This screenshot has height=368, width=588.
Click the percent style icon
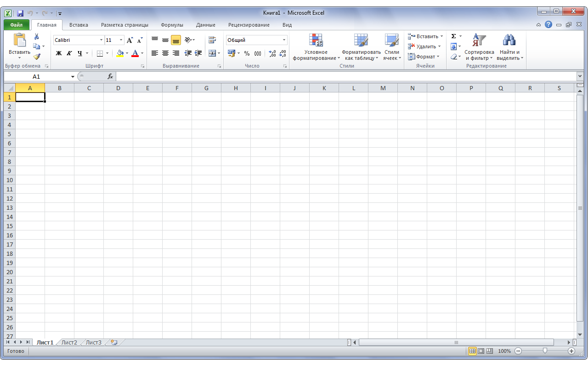pyautogui.click(x=247, y=53)
